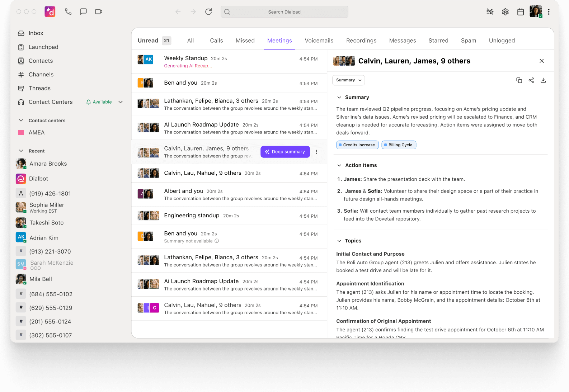The image size is (569, 392).
Task: Switch to the Messages tab
Action: (403, 41)
